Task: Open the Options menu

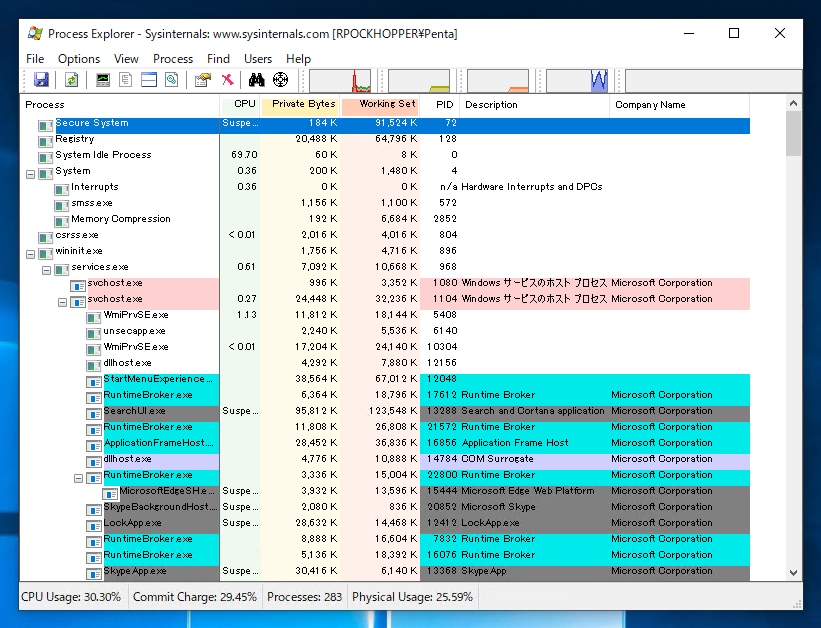Action: pos(79,59)
